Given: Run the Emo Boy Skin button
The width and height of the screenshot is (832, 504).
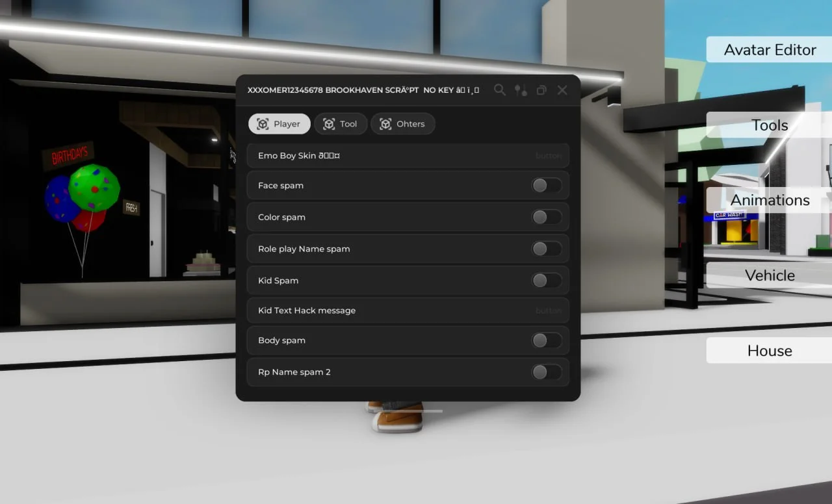Looking at the screenshot, I should tap(408, 156).
